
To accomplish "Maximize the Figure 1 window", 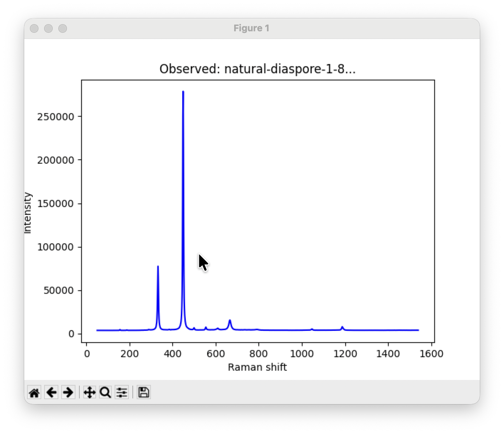I will click(x=63, y=28).
